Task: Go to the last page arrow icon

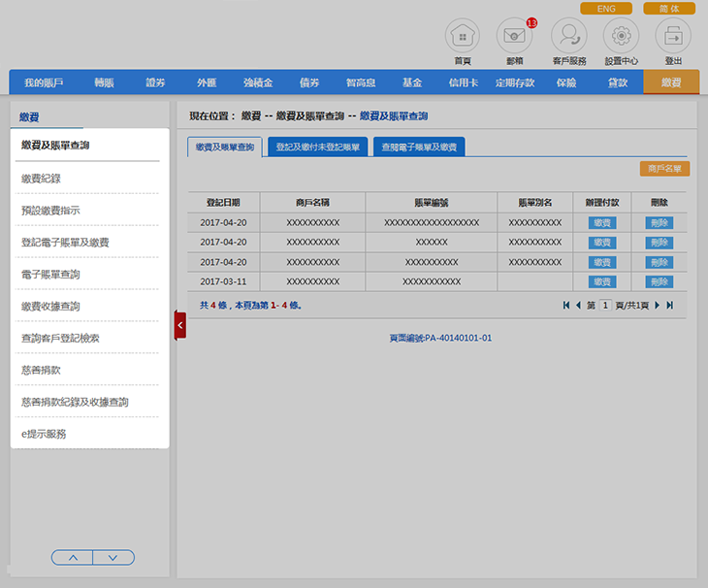Action: 669,306
